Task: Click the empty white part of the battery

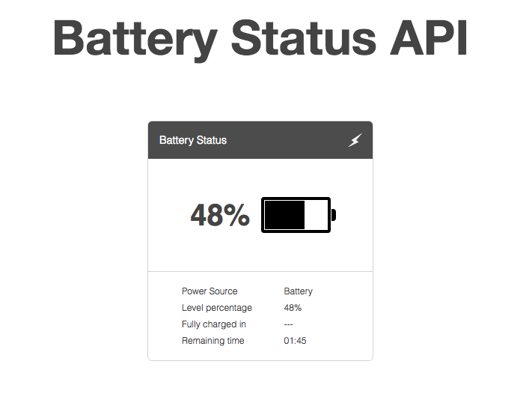Action: pyautogui.click(x=317, y=215)
